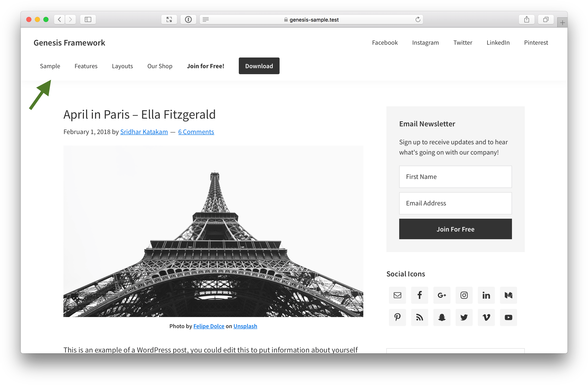The height and width of the screenshot is (385, 588).
Task: Open the Features menu item
Action: coord(86,66)
